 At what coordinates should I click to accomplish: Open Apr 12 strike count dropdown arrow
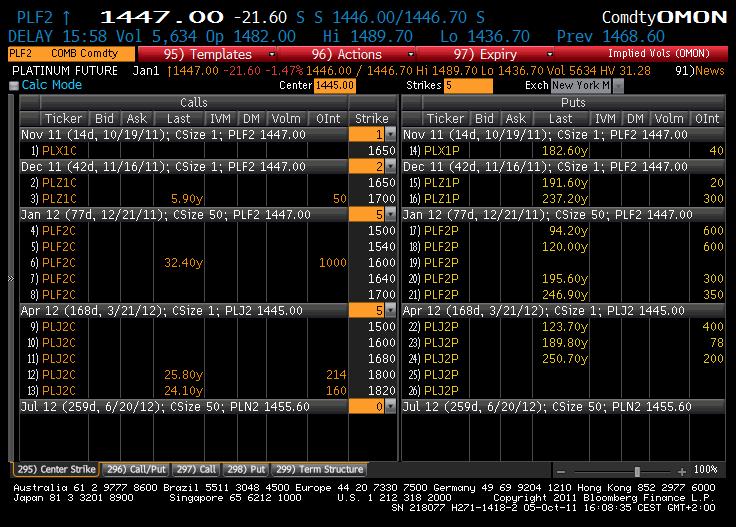391,311
